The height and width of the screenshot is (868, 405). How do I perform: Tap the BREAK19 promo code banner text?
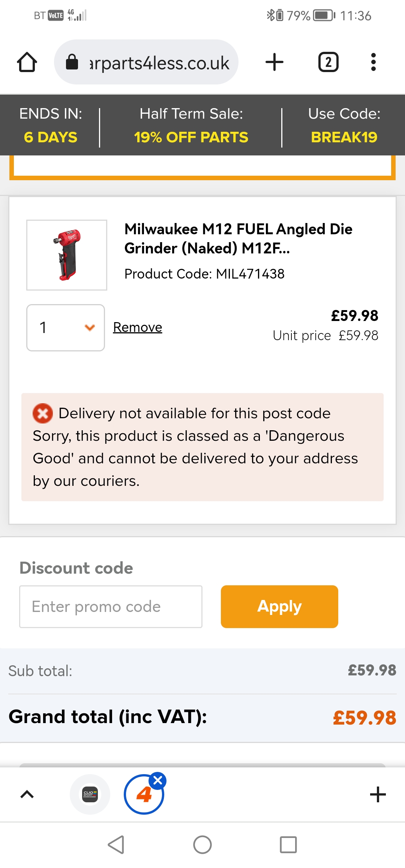344,137
